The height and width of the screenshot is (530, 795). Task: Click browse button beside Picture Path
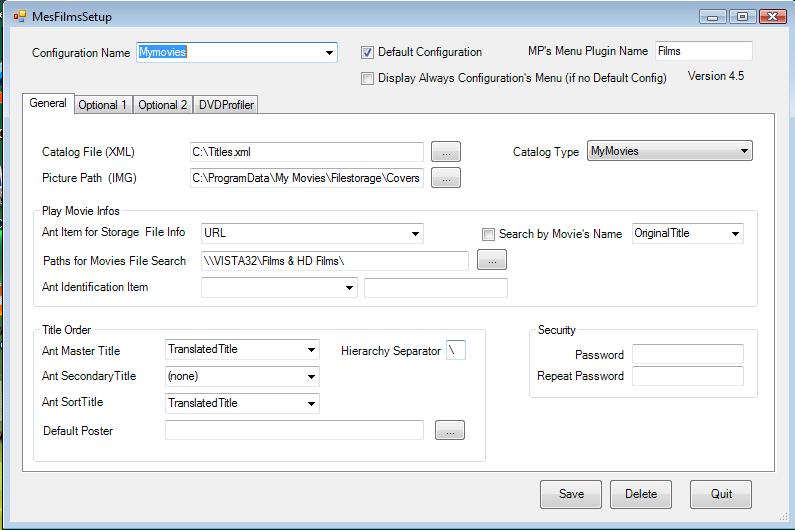pyautogui.click(x=445, y=178)
